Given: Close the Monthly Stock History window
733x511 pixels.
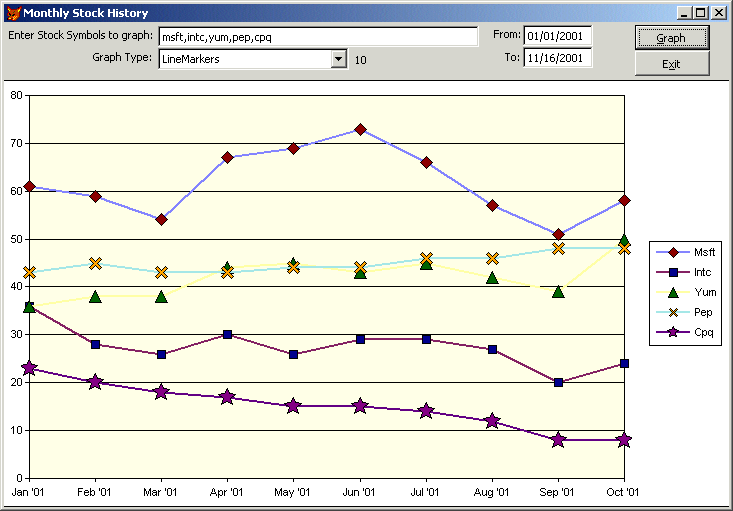Looking at the screenshot, I should coord(719,13).
